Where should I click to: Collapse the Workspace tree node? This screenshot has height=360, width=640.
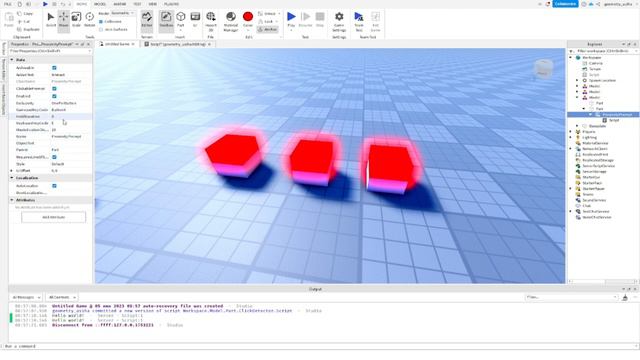[571, 58]
